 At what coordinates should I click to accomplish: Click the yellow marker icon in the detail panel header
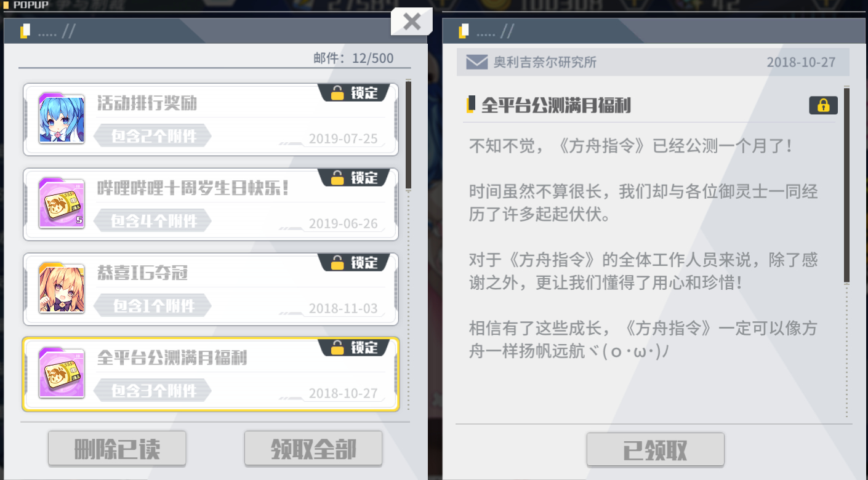464,31
